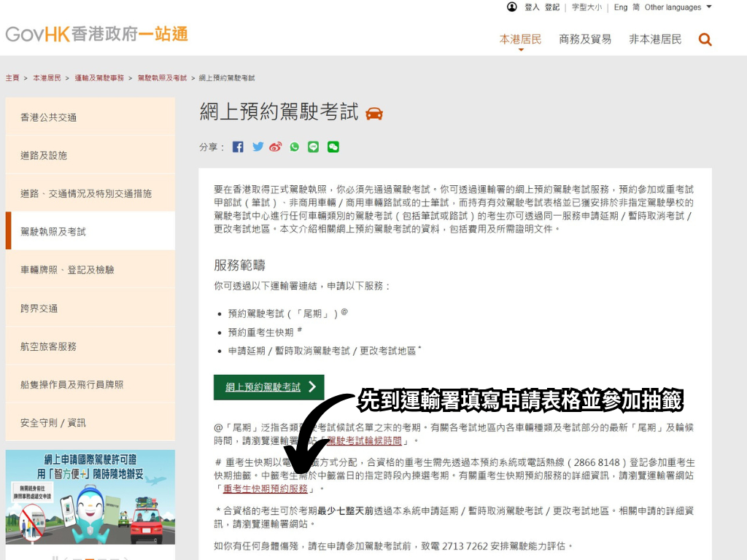The width and height of the screenshot is (747, 560).
Task: Open 本港居民 top navigation menu
Action: pos(520,39)
